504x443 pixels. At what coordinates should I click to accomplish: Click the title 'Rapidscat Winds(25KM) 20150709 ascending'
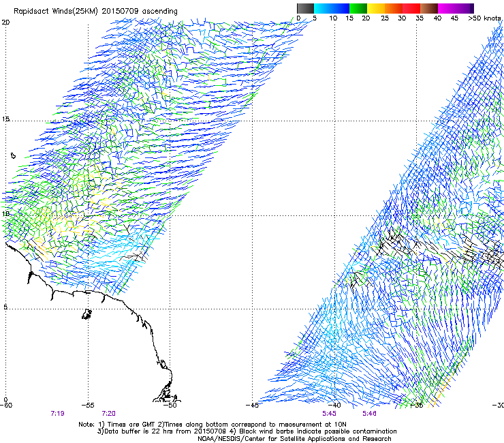click(95, 12)
